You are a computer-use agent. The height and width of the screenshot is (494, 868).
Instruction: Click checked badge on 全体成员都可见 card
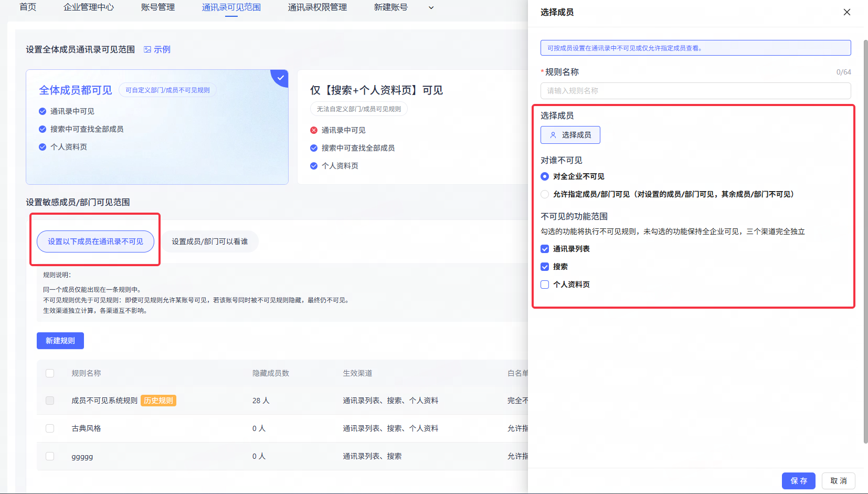tap(281, 77)
